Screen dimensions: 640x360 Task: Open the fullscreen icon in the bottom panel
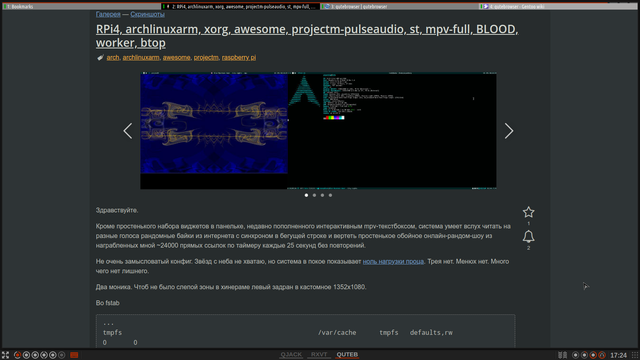coord(5,355)
